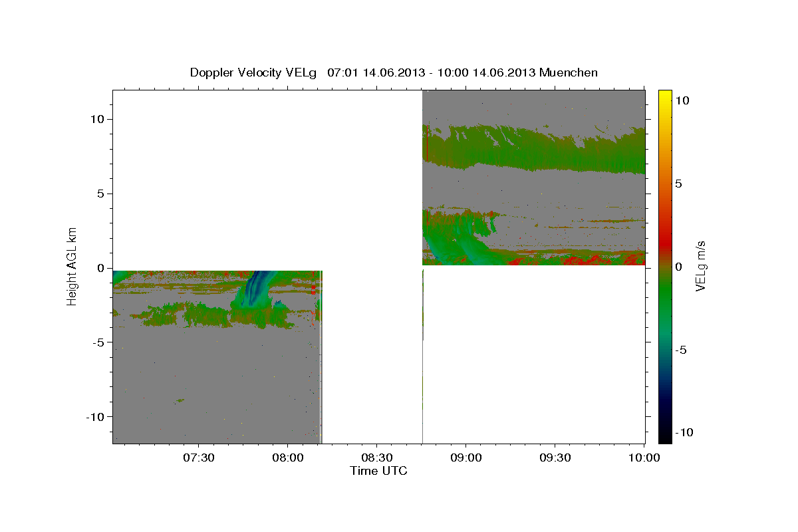Click the "Height AGL km" axis title

tap(72, 266)
